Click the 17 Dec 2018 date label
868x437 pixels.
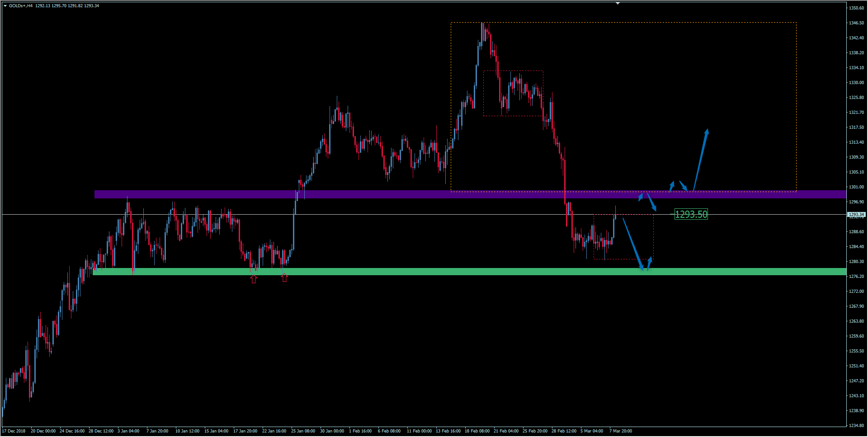pyautogui.click(x=14, y=431)
